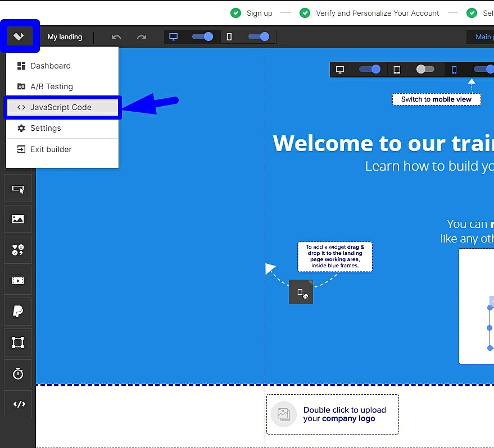Toggle mobile view switch in top toolbar

click(x=259, y=37)
